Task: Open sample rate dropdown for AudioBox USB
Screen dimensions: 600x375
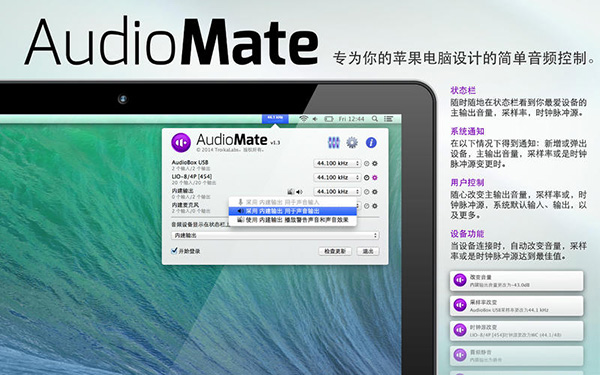Action: click(337, 163)
